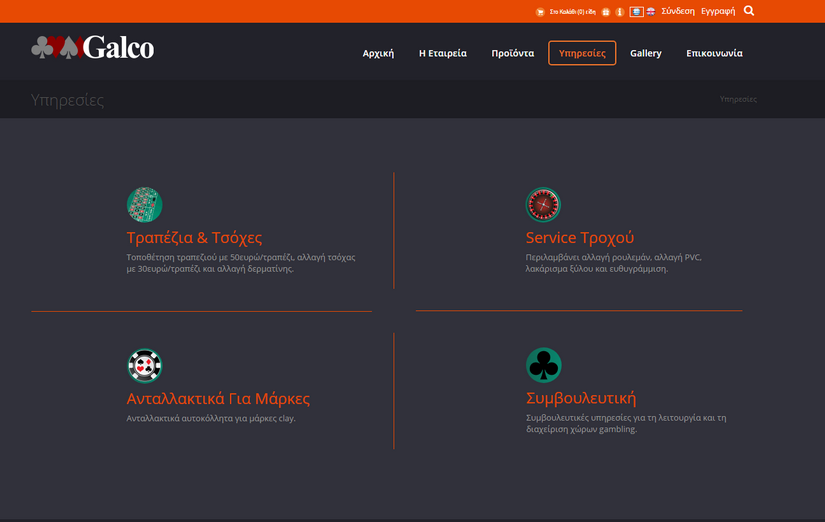The height and width of the screenshot is (522, 825).
Task: Open Επικοινωνία contact page
Action: point(714,53)
